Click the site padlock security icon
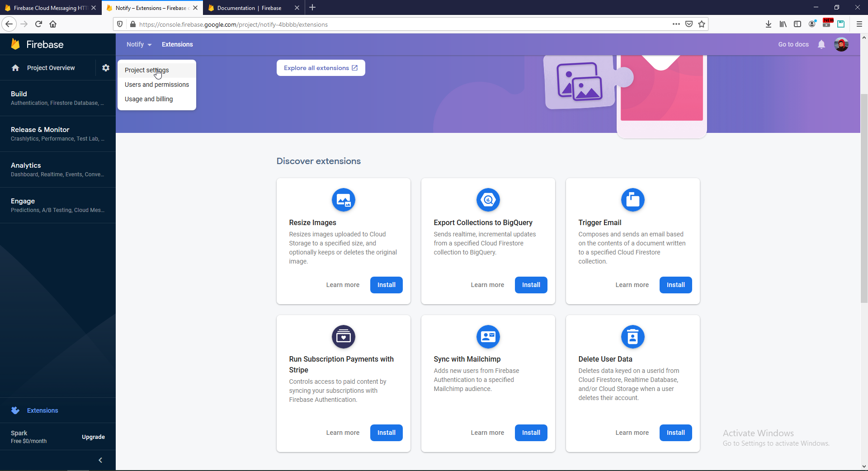 click(x=132, y=24)
